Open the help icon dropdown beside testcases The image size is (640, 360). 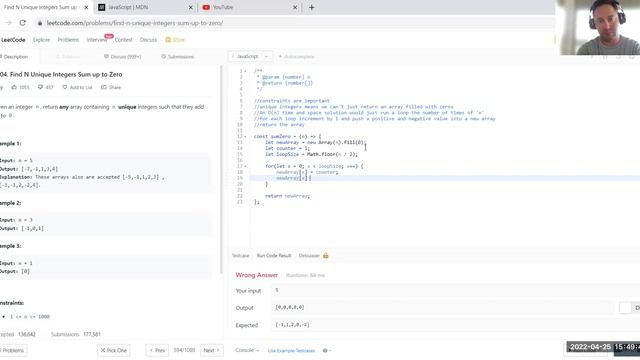[327, 351]
